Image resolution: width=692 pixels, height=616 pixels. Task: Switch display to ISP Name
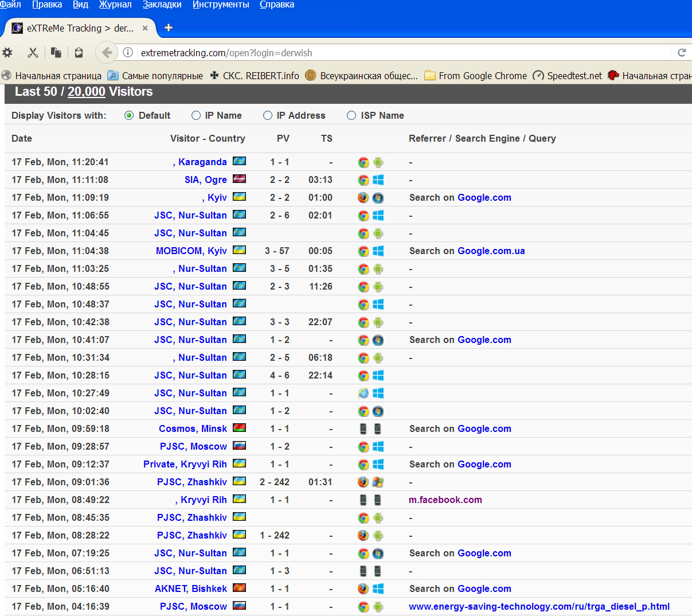tap(351, 116)
